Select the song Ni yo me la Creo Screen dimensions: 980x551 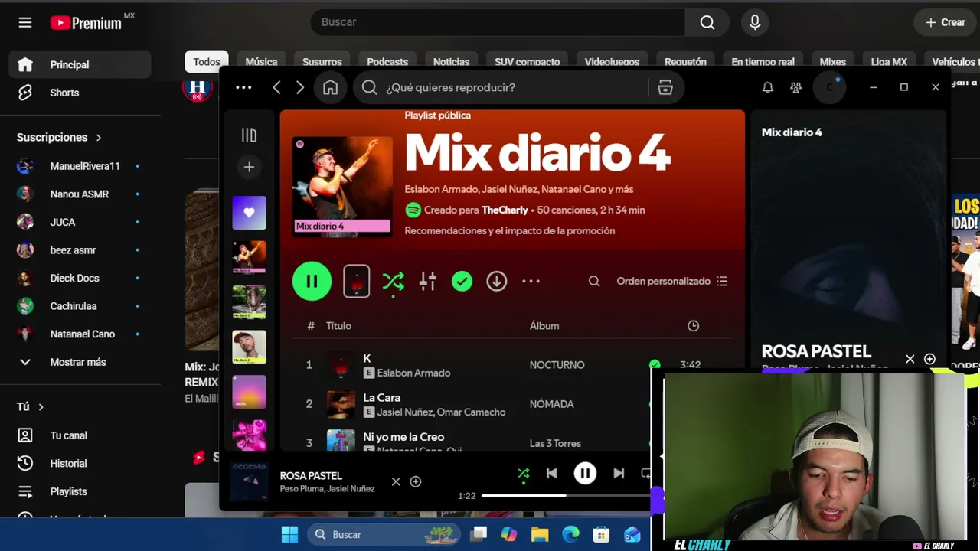click(x=403, y=437)
